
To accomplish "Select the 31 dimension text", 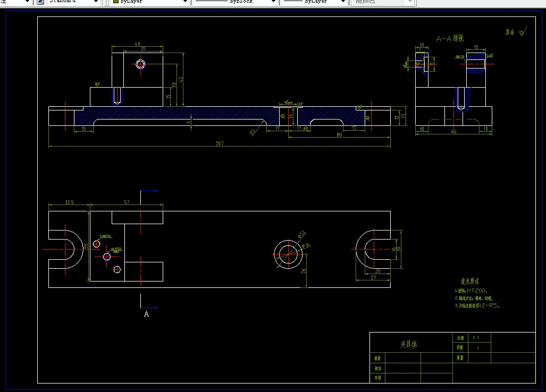I will point(143,49).
